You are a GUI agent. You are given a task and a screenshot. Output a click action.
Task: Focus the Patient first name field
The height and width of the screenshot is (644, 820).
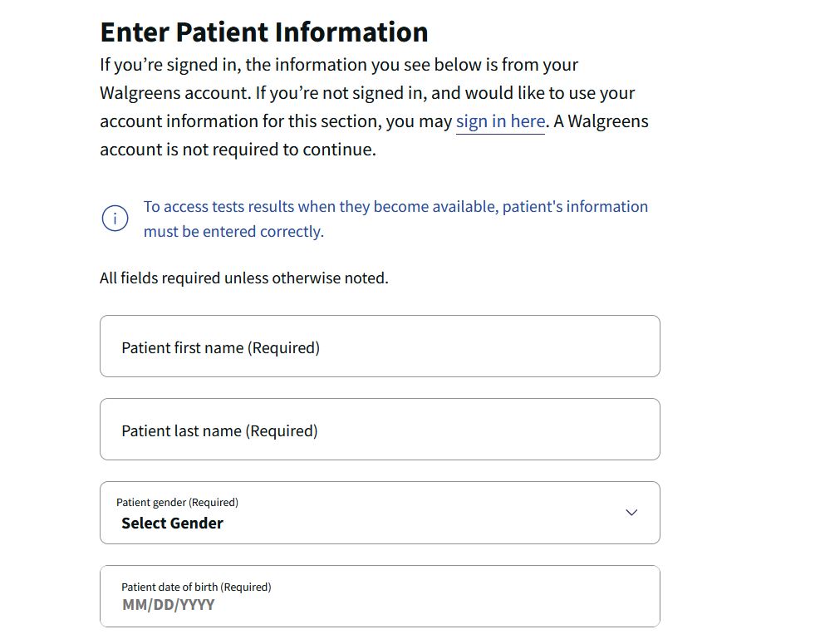click(x=380, y=346)
